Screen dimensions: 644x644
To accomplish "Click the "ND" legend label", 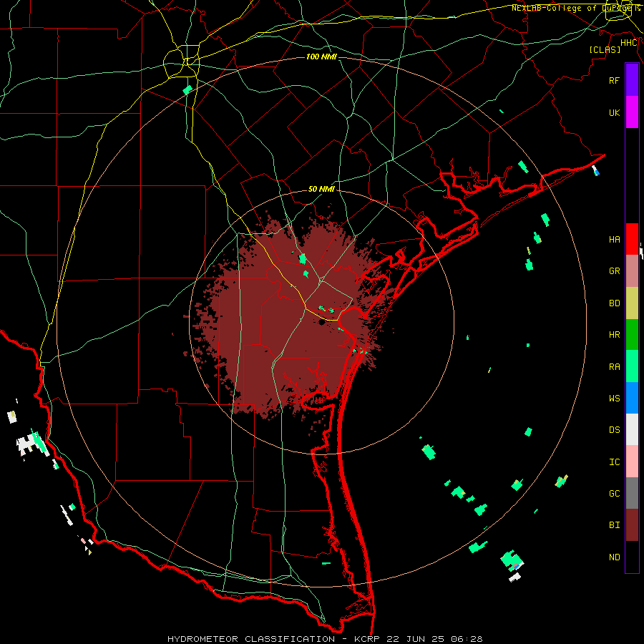I will (614, 557).
